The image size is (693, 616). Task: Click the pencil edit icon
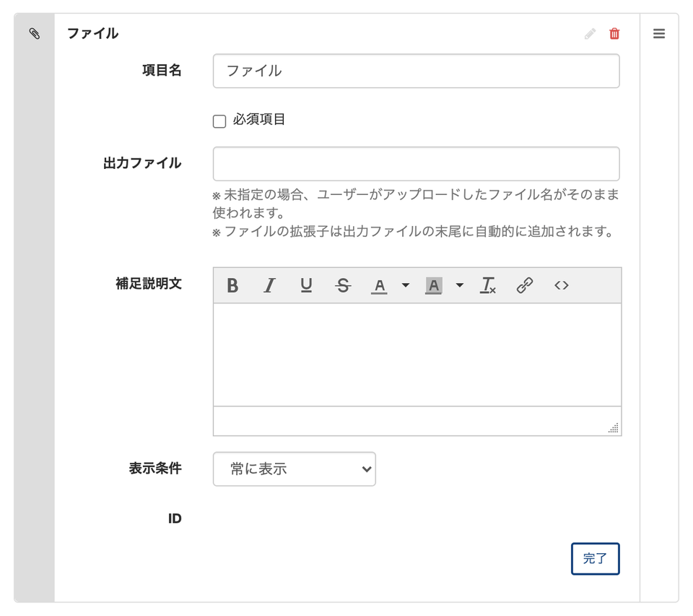pyautogui.click(x=590, y=33)
